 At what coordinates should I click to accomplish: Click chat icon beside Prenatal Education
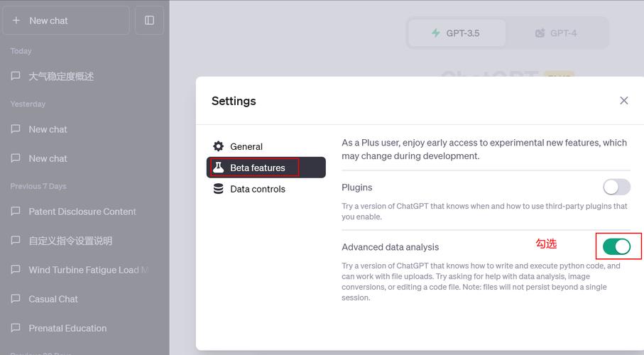click(x=16, y=328)
